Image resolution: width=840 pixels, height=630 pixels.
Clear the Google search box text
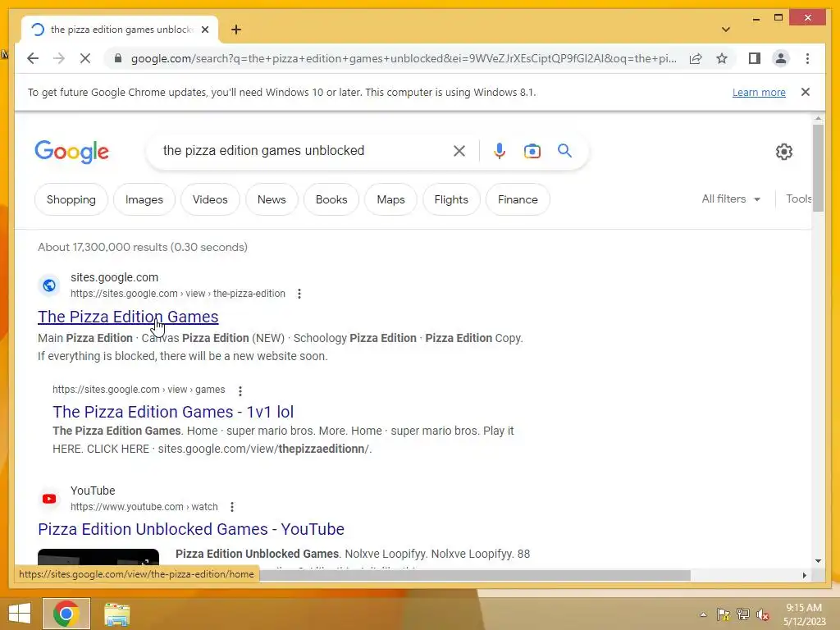point(459,151)
